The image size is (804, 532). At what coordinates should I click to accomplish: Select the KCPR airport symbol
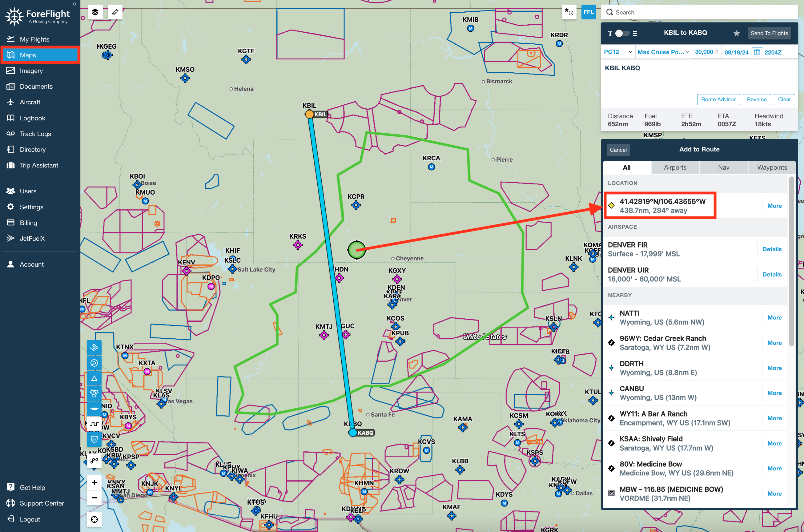(356, 205)
